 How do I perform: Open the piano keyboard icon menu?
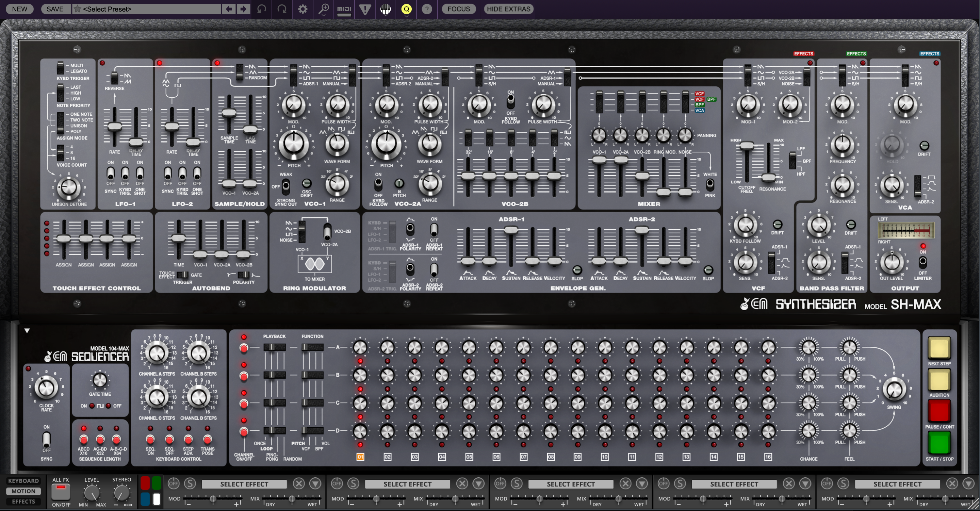tap(386, 9)
